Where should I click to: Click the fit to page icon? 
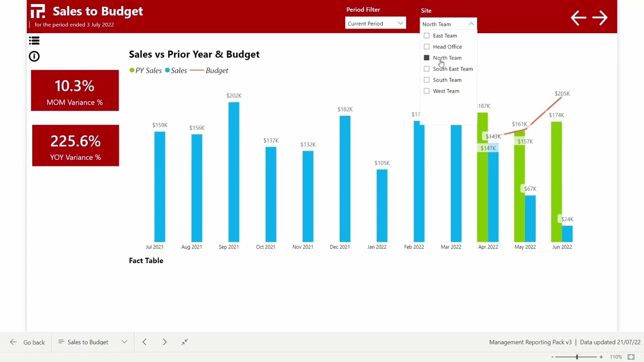pos(631,357)
